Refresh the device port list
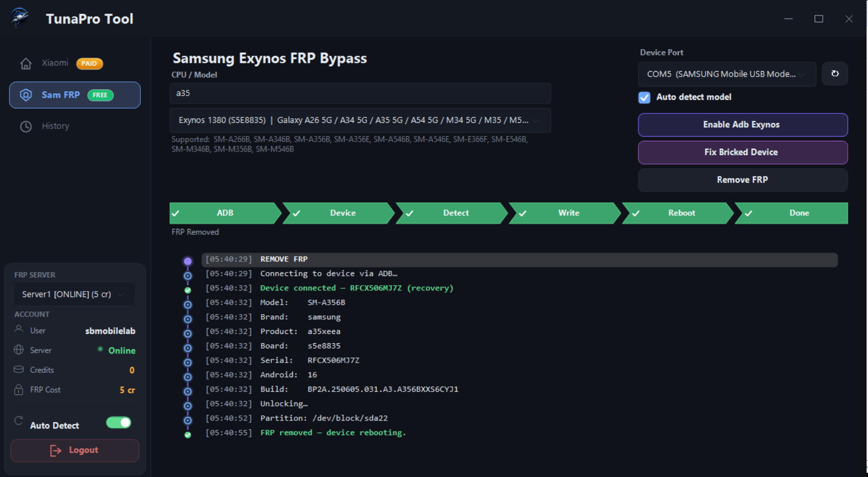The height and width of the screenshot is (477, 868). point(835,74)
